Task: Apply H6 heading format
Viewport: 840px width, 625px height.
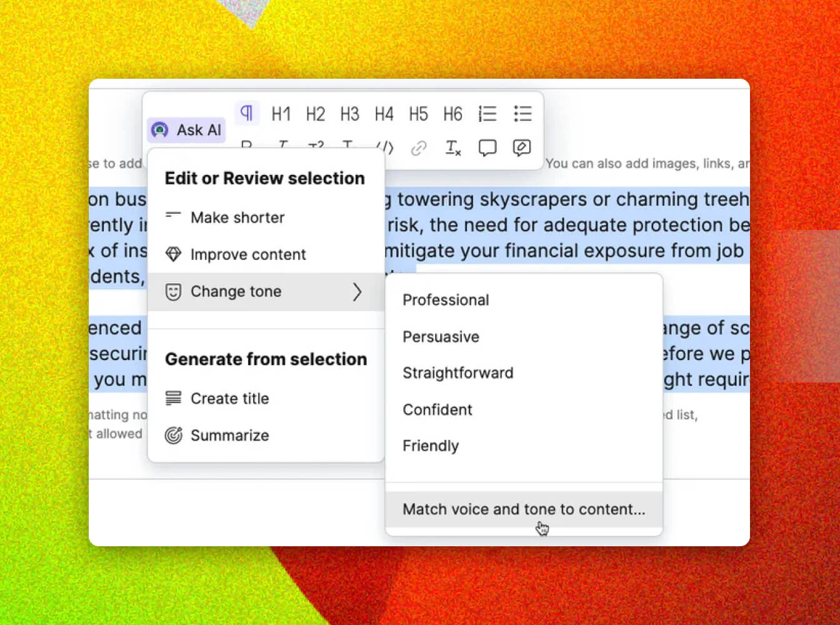Action: click(452, 114)
